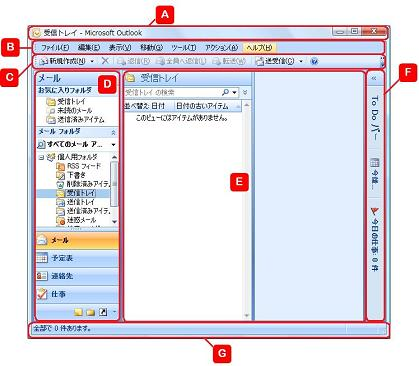Open the 送受信 dropdown arrow
This screenshot has width=419, height=366.
coord(301,61)
